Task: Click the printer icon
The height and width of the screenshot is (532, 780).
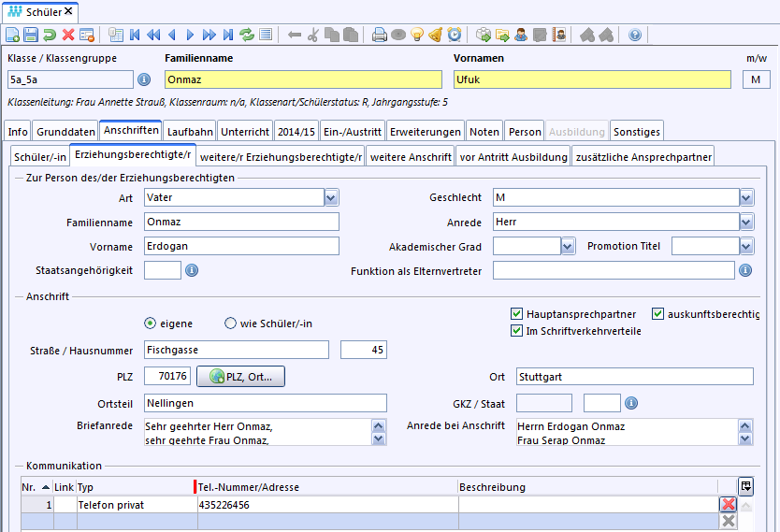Action: point(380,36)
